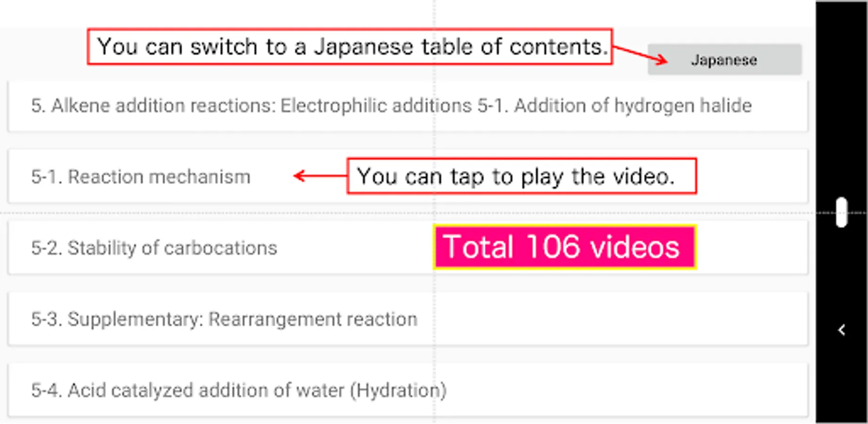This screenshot has width=868, height=424.
Task: Play the 5-1 Reaction mechanism video
Action: [140, 177]
